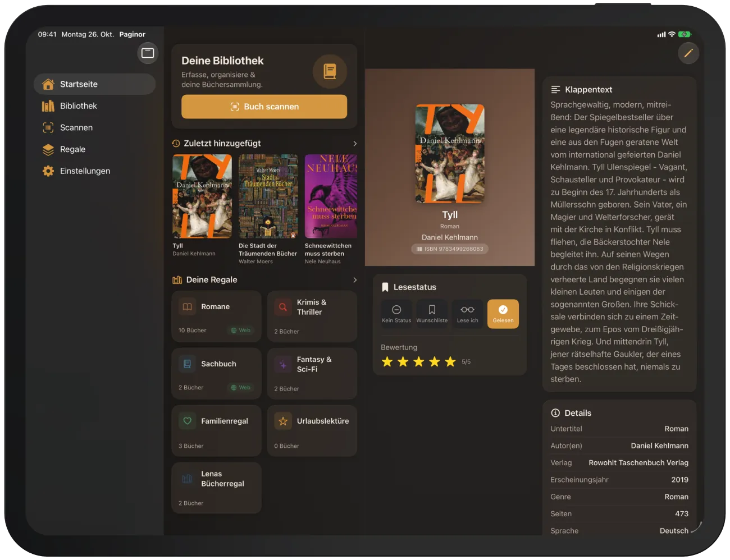Screen dimensions: 730x560
Task: Set reading status to Kein Status
Action: pyautogui.click(x=396, y=314)
